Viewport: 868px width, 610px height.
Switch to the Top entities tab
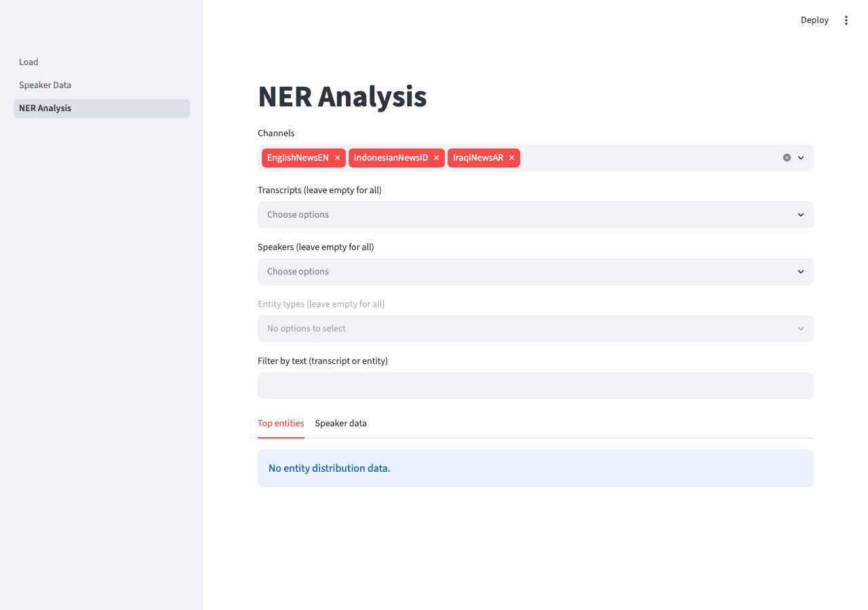281,424
